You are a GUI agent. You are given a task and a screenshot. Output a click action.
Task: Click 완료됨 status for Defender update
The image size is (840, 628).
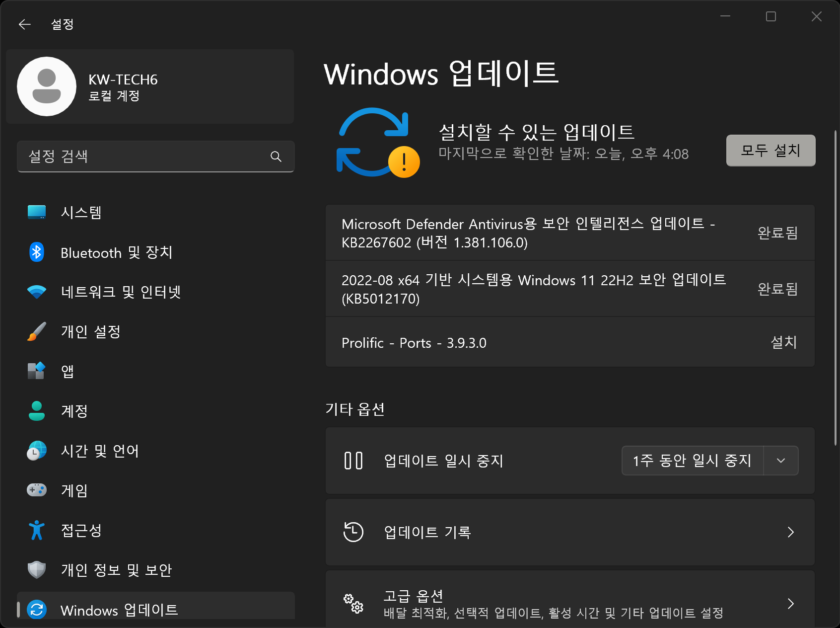pos(777,233)
